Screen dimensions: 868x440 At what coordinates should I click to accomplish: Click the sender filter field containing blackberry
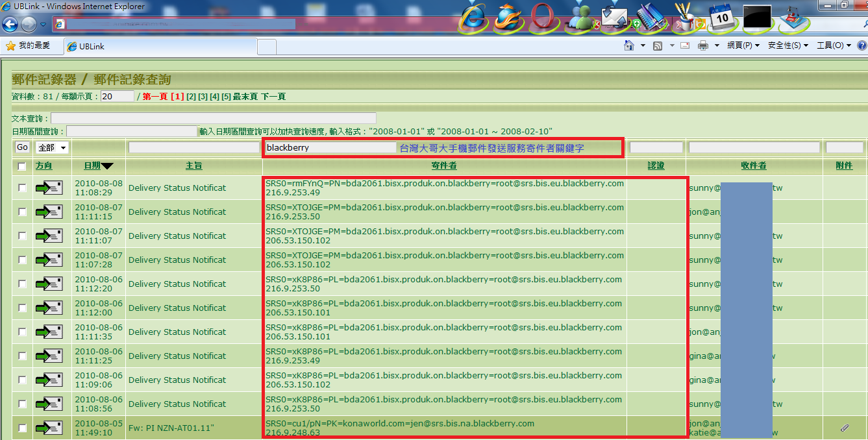coord(331,147)
